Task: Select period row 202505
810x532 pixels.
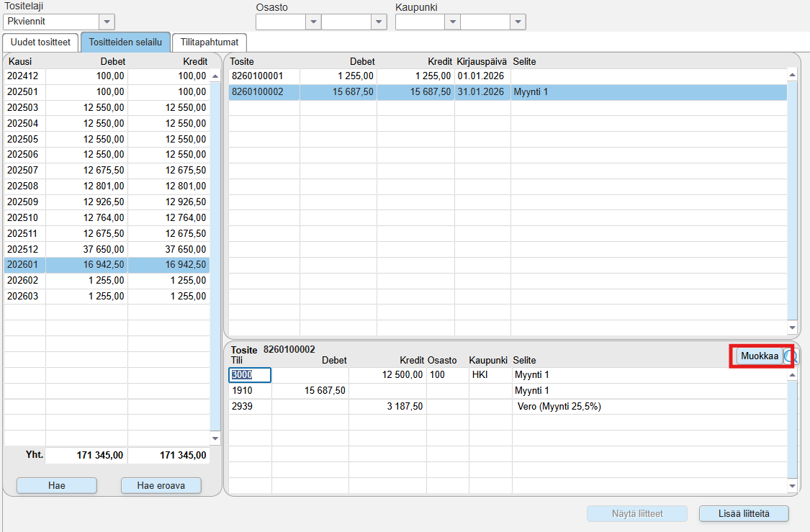Action: (107, 139)
